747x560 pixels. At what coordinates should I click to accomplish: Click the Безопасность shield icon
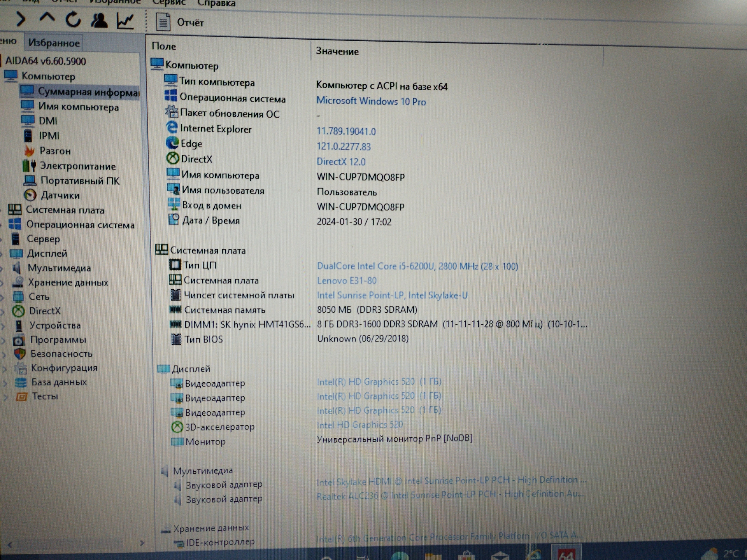[x=19, y=354]
